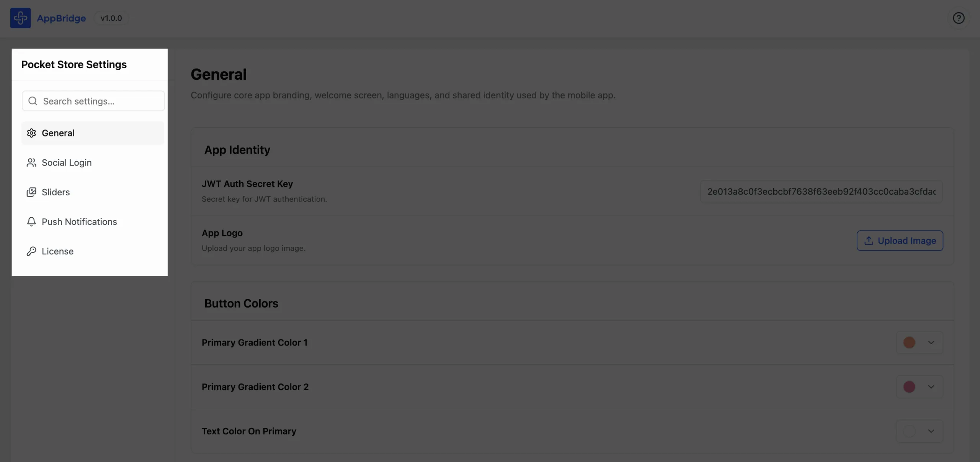Screen dimensions: 980x462
Task: Click the Sliders images icon
Action: click(31, 192)
